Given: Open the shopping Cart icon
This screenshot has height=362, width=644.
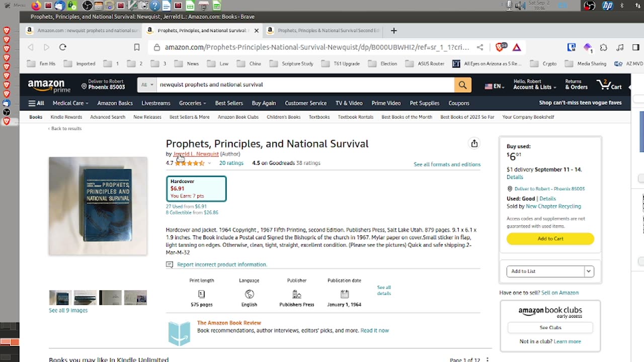Looking at the screenshot, I should pos(609,85).
